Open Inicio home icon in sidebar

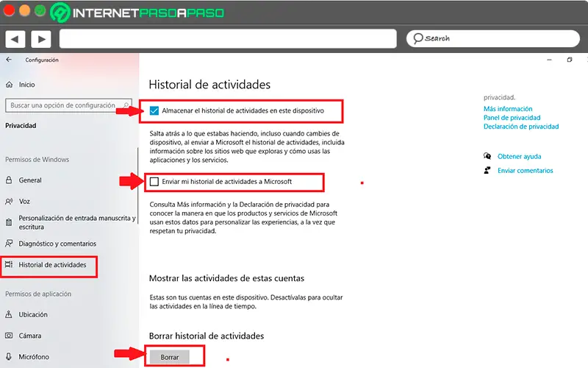click(x=10, y=85)
